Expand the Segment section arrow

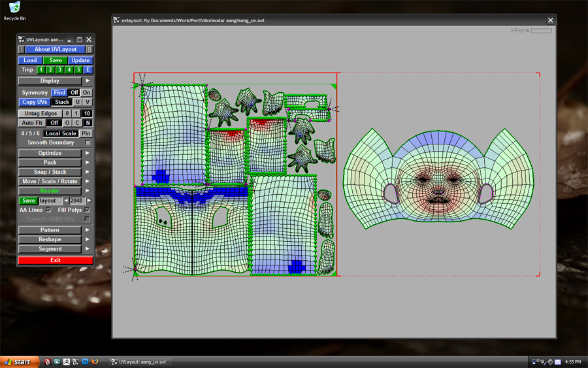tap(88, 248)
